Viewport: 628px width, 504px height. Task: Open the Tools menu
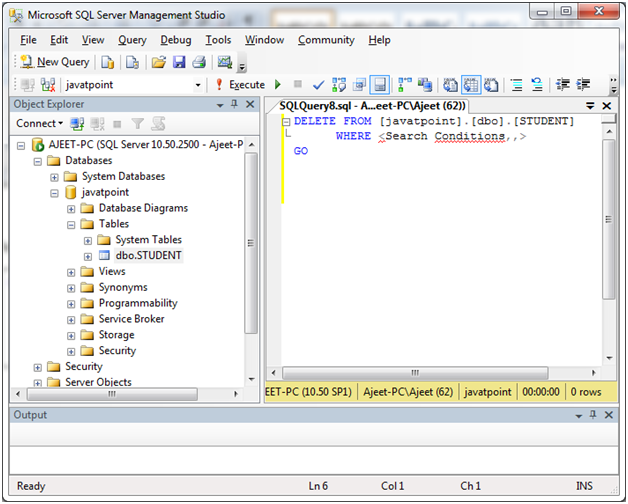[x=218, y=40]
